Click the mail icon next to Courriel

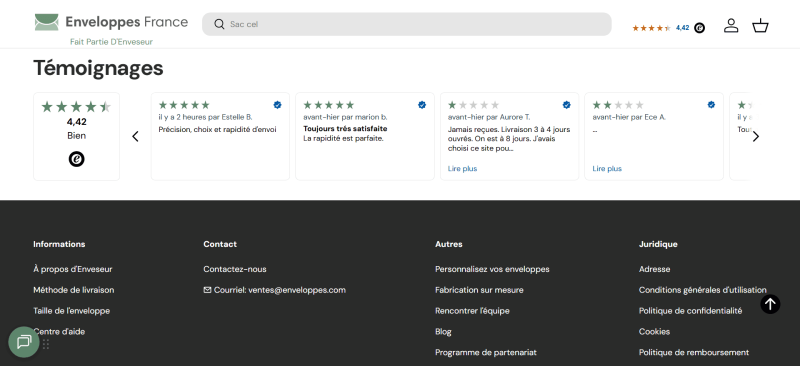point(207,290)
